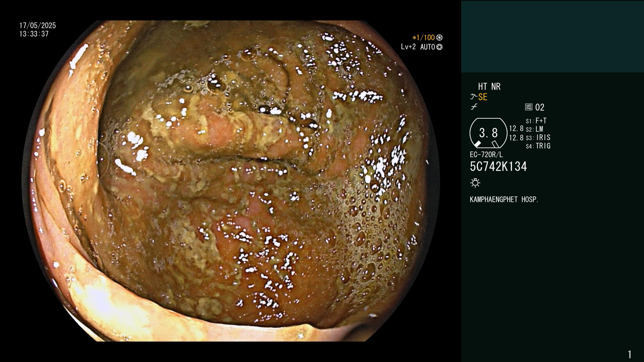Click the orange SE label
644x362 pixels.
point(483,97)
